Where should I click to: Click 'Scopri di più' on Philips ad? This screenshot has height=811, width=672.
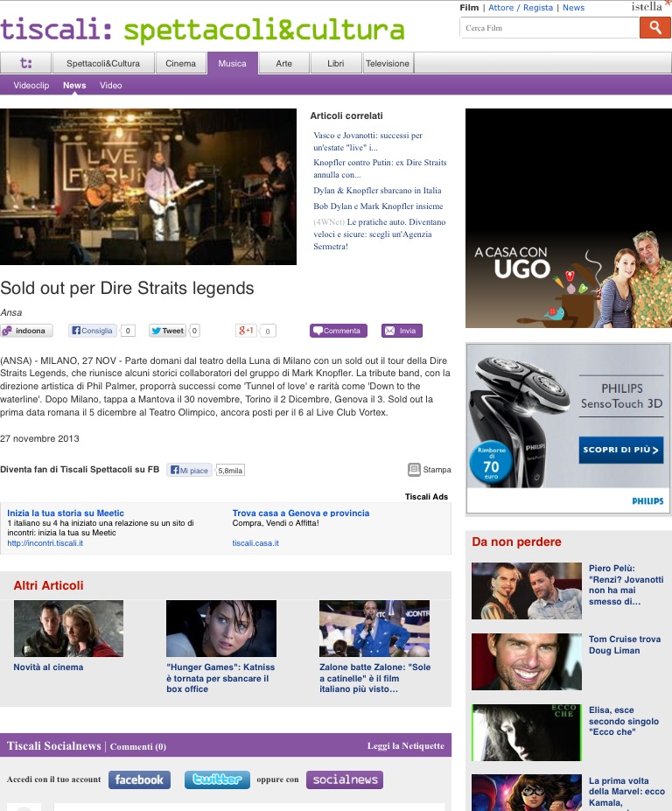point(620,450)
